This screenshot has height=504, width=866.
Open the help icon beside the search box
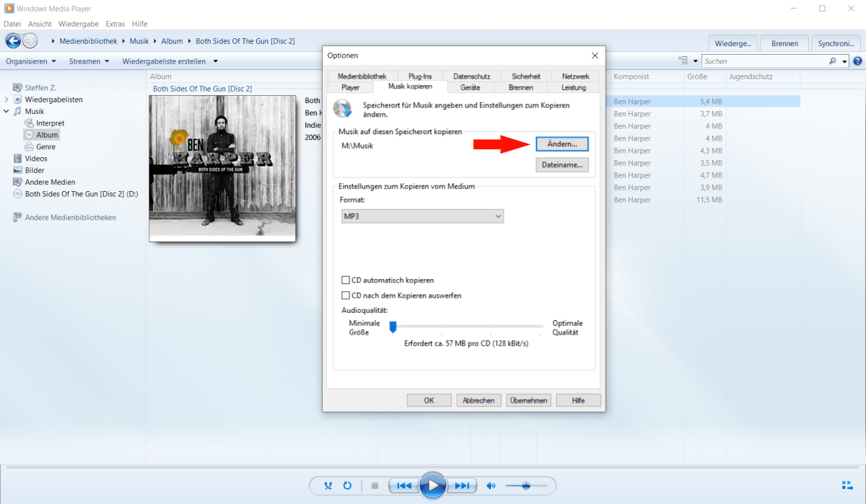click(857, 61)
